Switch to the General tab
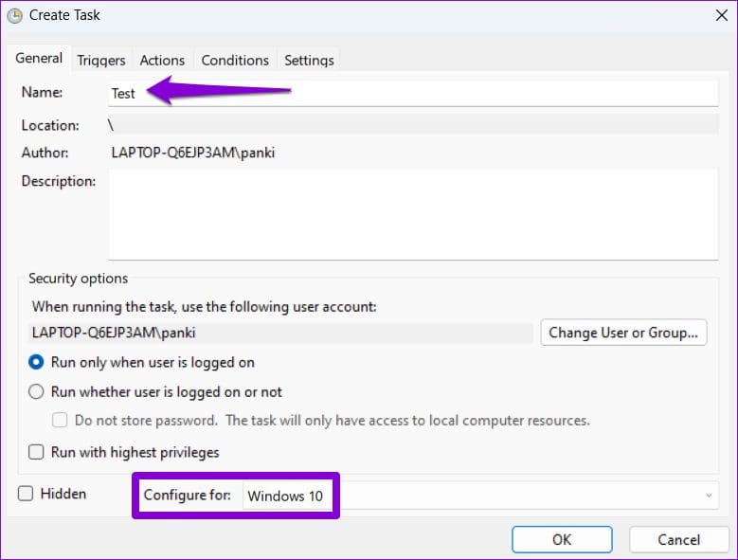The height and width of the screenshot is (560, 738). point(39,59)
